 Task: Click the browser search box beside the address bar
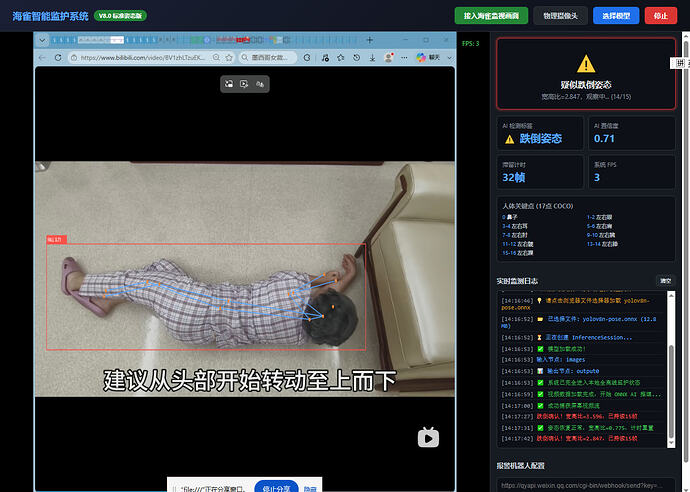coord(268,58)
